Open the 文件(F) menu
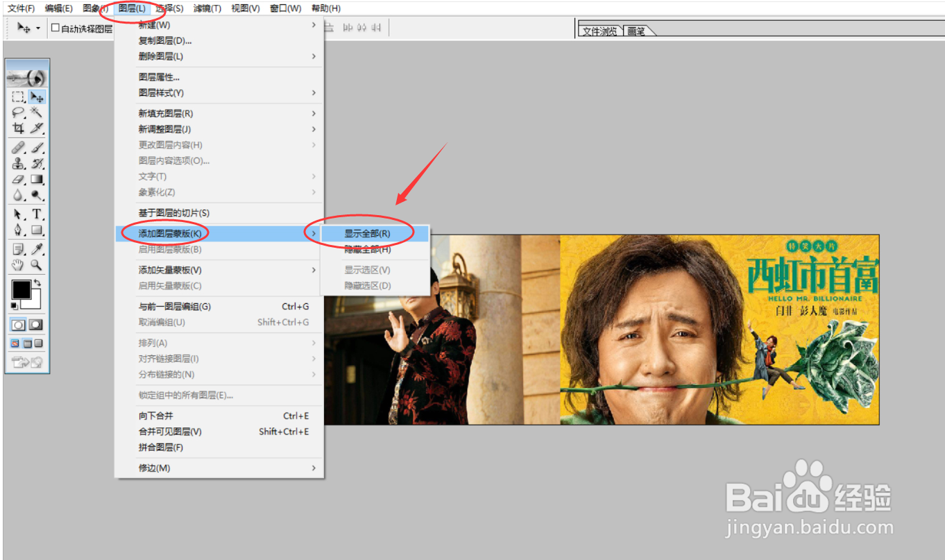945x560 pixels. (x=22, y=8)
